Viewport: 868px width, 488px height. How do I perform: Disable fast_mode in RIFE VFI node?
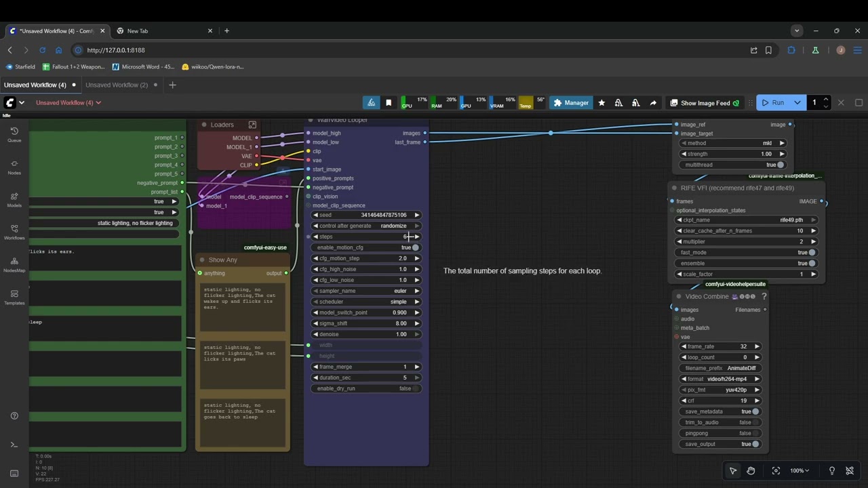[x=811, y=252]
